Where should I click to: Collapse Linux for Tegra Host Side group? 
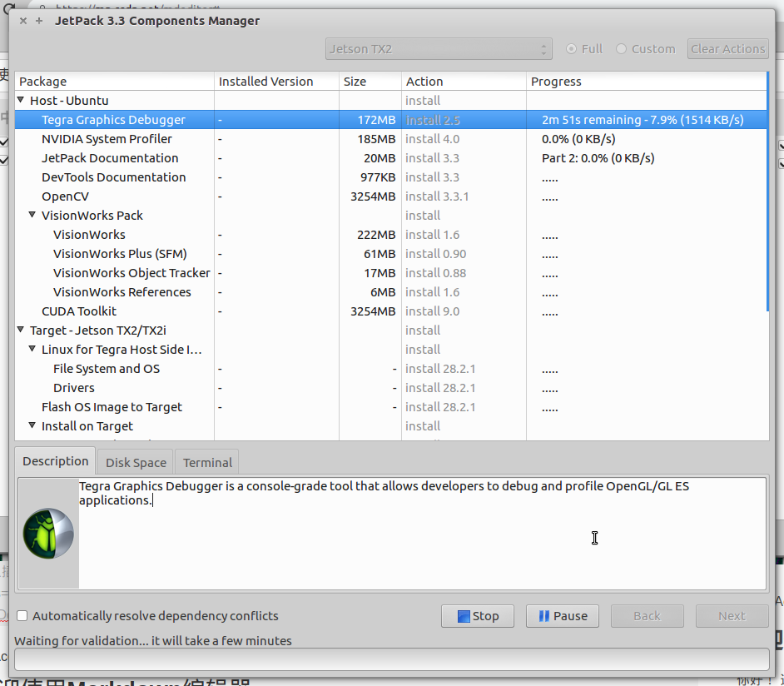click(x=32, y=349)
